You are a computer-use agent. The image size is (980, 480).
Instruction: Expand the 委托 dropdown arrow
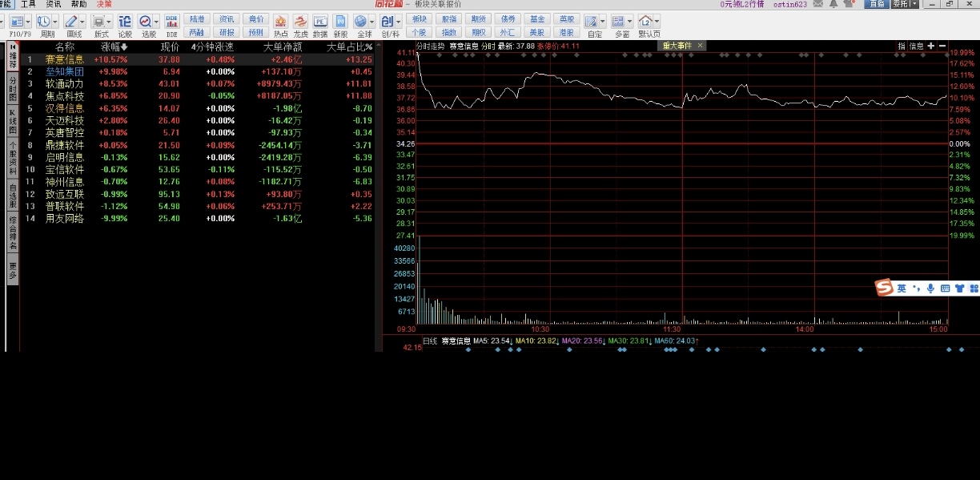(914, 4)
